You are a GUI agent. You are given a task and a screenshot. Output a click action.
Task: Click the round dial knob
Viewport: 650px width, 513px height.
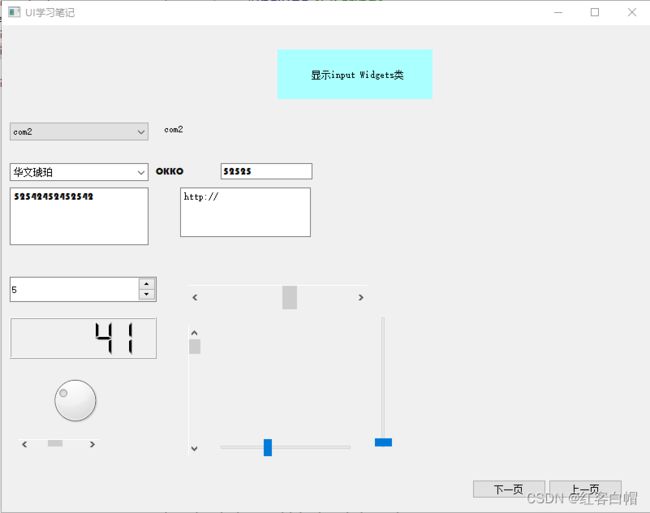coord(75,400)
